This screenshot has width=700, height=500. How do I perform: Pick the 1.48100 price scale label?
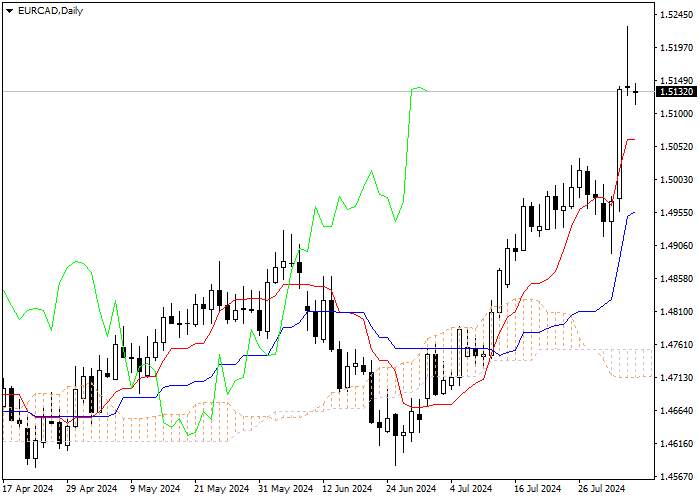[x=677, y=312]
